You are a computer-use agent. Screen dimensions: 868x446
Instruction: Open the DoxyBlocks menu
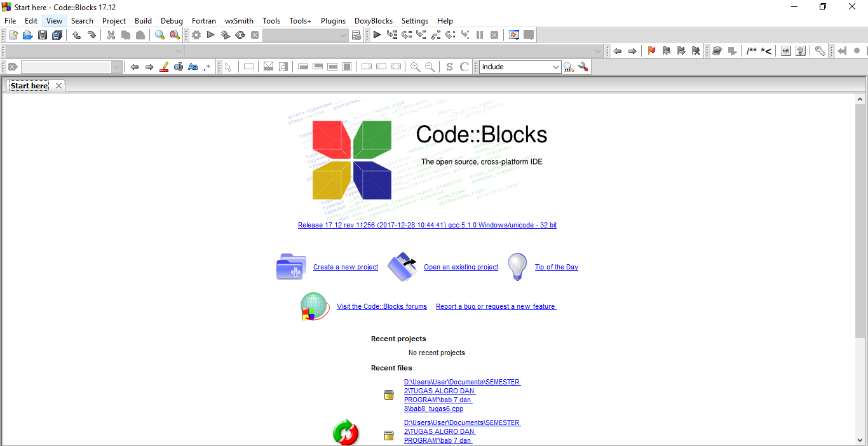[x=374, y=20]
